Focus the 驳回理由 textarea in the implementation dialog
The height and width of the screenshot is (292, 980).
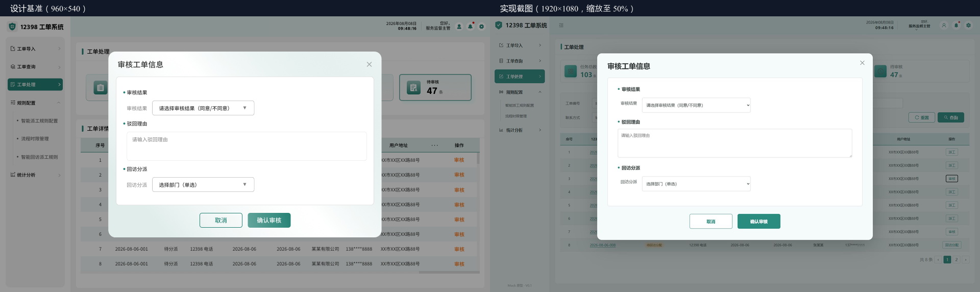(735, 143)
